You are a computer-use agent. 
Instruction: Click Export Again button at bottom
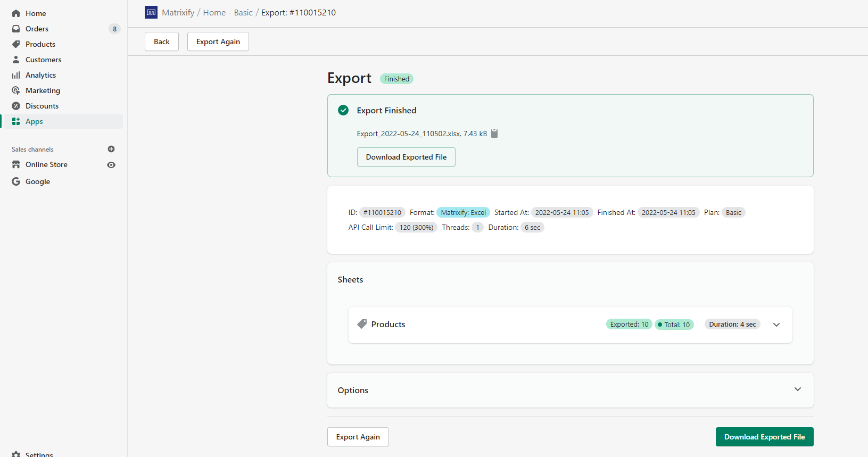pyautogui.click(x=358, y=437)
